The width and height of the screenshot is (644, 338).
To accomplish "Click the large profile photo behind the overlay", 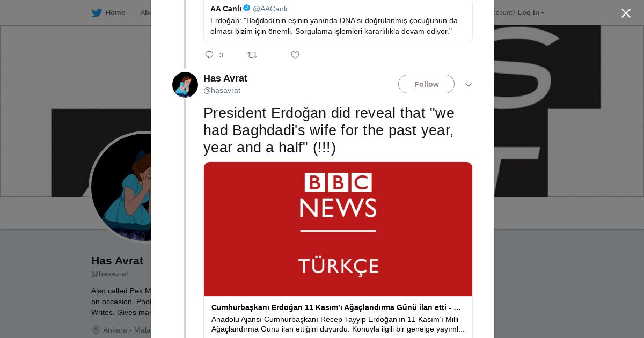I will tap(121, 187).
